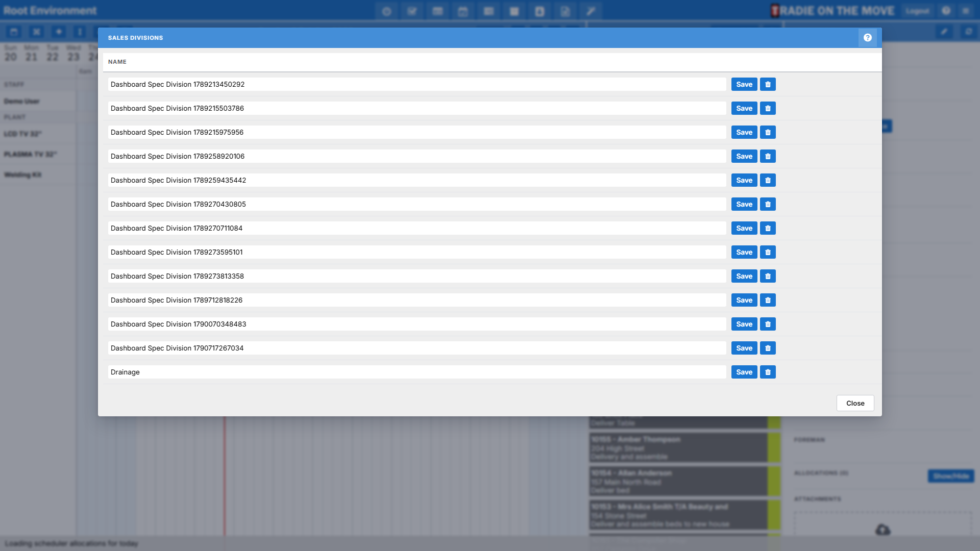Delete Dashboard Spec Division 1789270711084
The image size is (980, 551).
(x=768, y=228)
